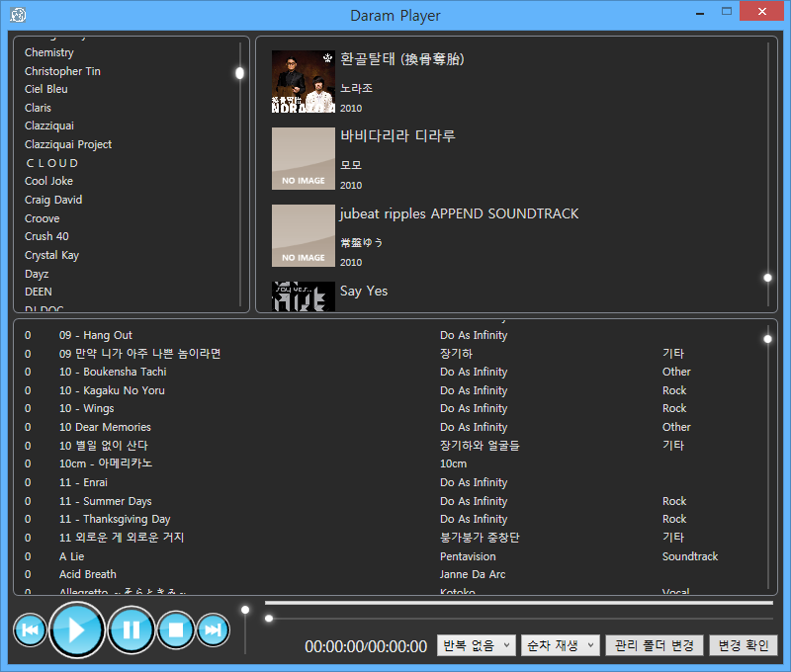Select the jubeat ripples album cover image

pos(303,235)
